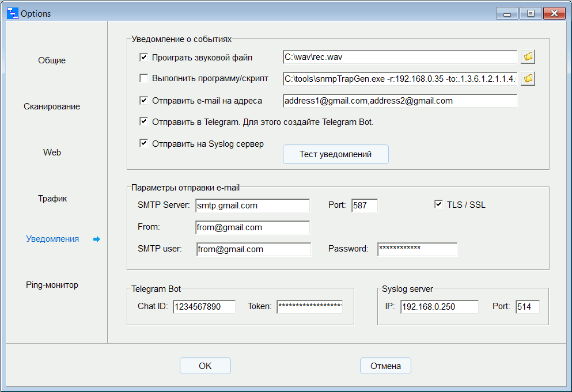Enable 'Выполнить программу/скрипт' checkbox

coord(144,78)
